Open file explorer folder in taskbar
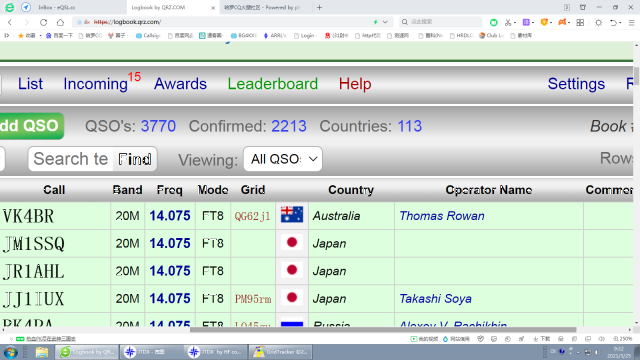640x360 pixels. coord(42,352)
